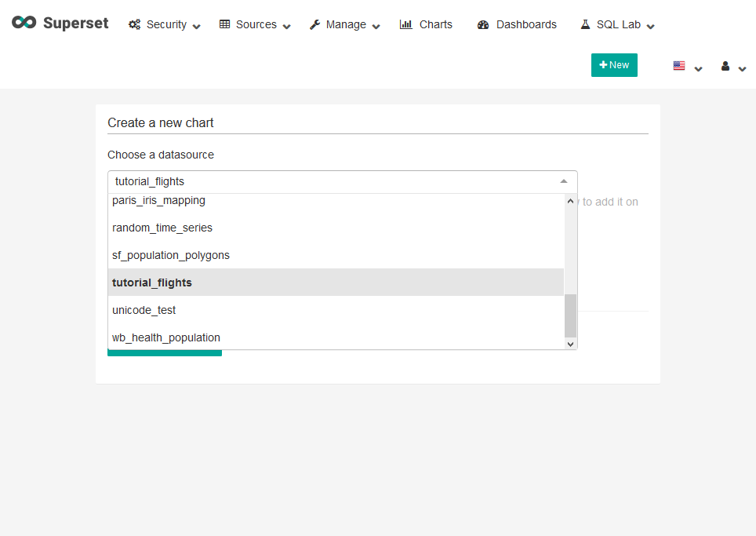
Task: Expand the SQL Lab menu
Action: pyautogui.click(x=616, y=25)
